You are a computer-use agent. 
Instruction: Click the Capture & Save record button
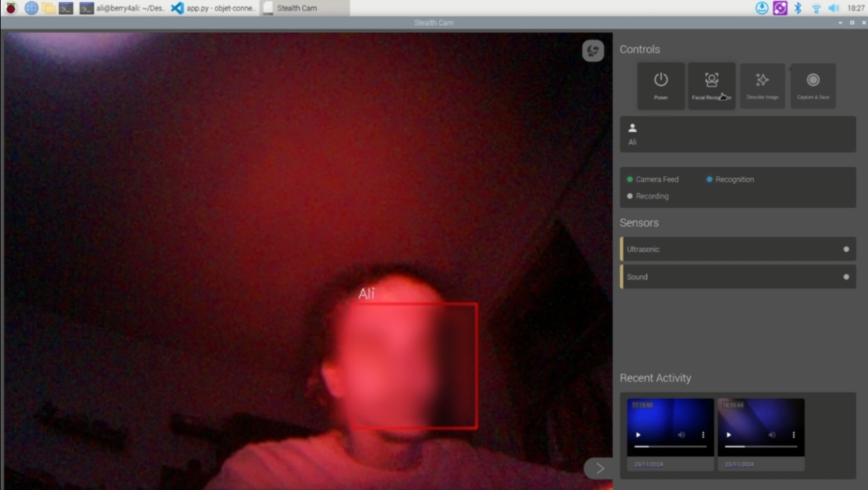[x=813, y=86]
